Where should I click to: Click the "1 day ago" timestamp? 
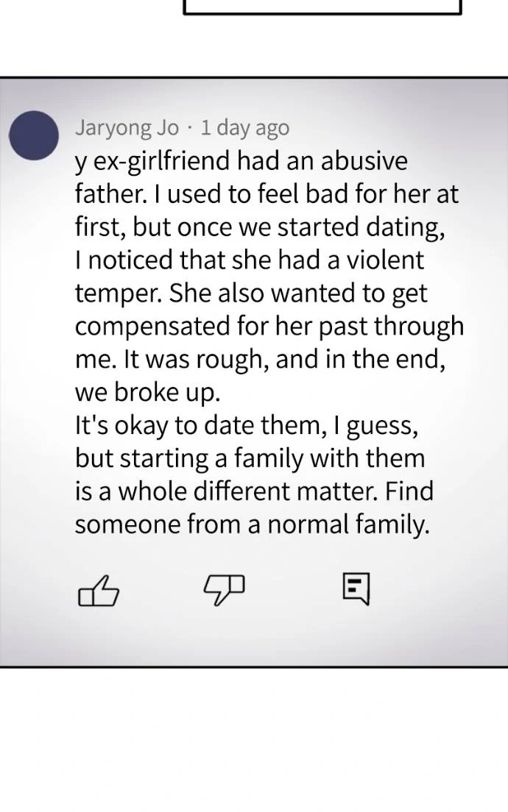[x=245, y=128]
